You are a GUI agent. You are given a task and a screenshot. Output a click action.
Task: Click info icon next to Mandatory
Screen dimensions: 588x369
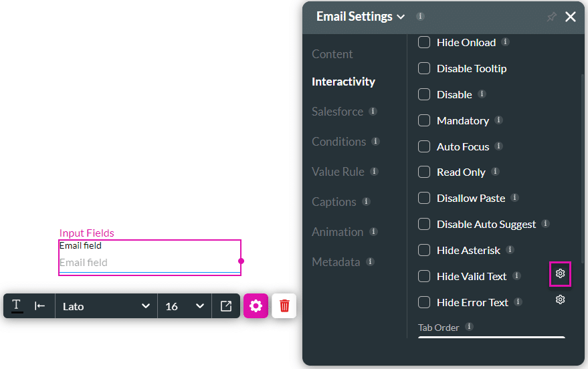[498, 120]
